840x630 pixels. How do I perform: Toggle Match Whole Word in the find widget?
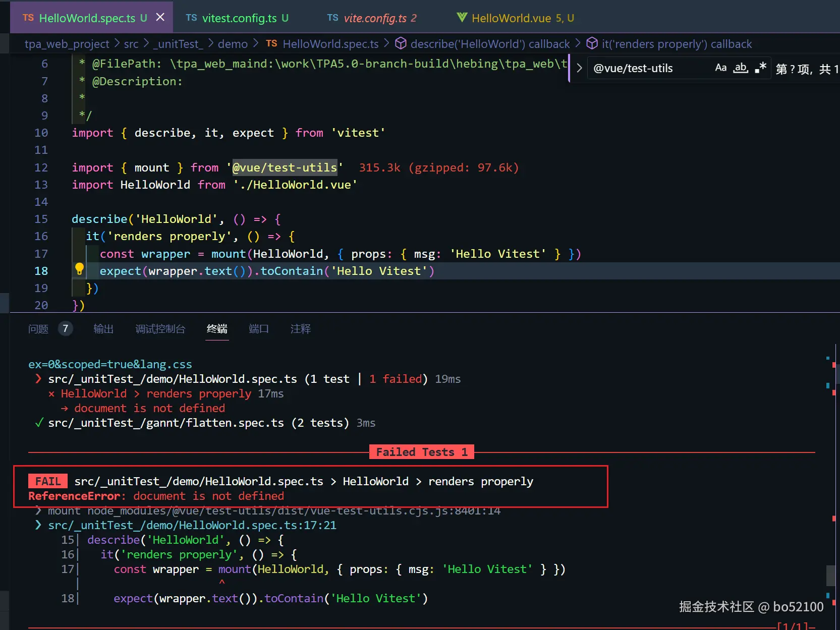coord(741,68)
